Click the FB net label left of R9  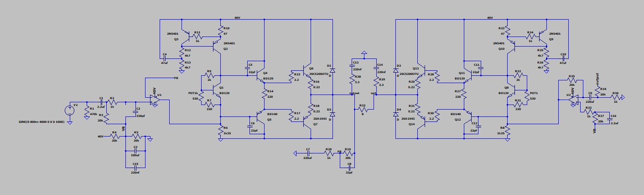click(176, 78)
